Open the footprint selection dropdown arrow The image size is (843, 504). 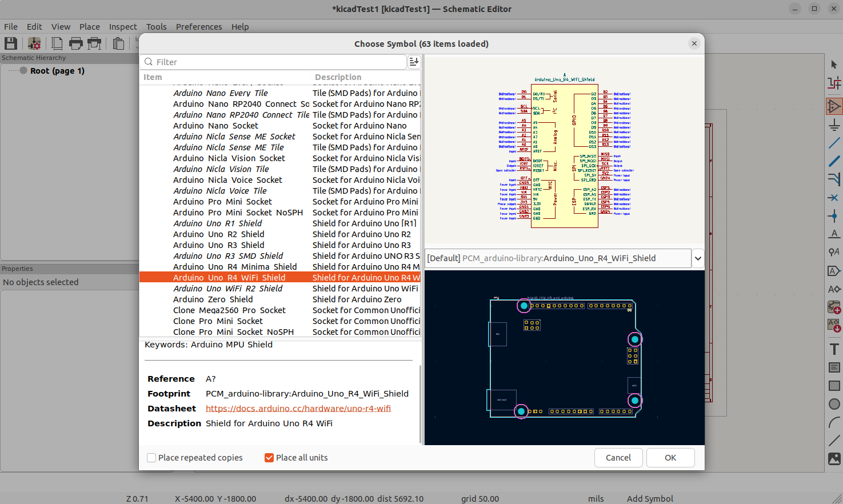698,258
